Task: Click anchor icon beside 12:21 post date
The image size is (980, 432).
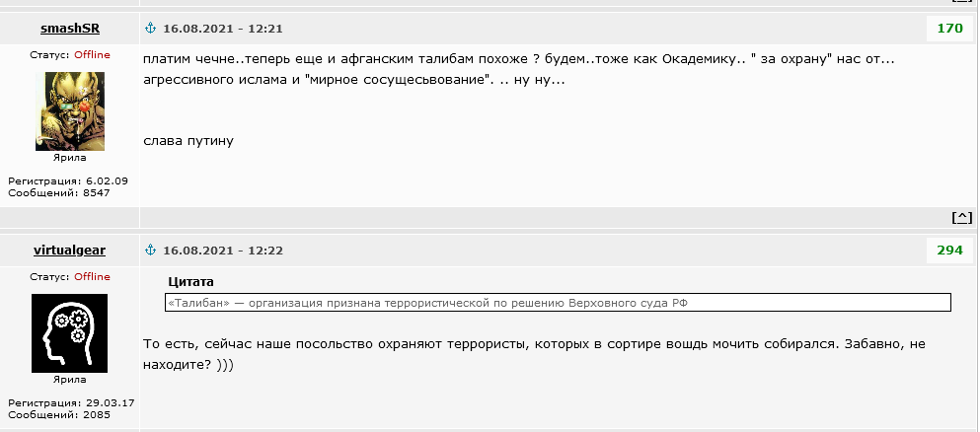Action: 151,29
